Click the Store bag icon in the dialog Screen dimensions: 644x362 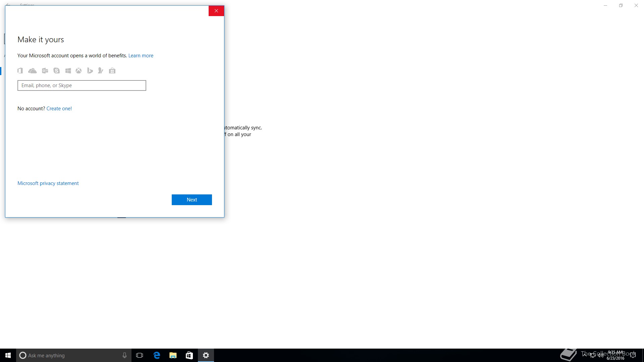(x=112, y=71)
